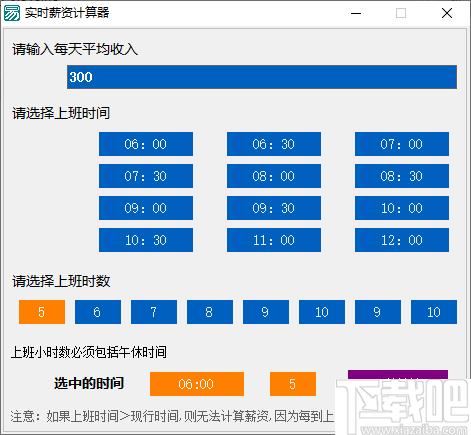This screenshot has width=471, height=435.
Task: Choose 12:00 as start time
Action: (x=402, y=240)
